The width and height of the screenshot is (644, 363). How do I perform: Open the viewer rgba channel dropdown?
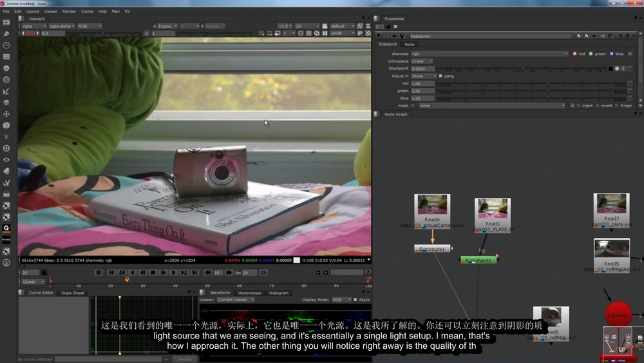coord(34,26)
